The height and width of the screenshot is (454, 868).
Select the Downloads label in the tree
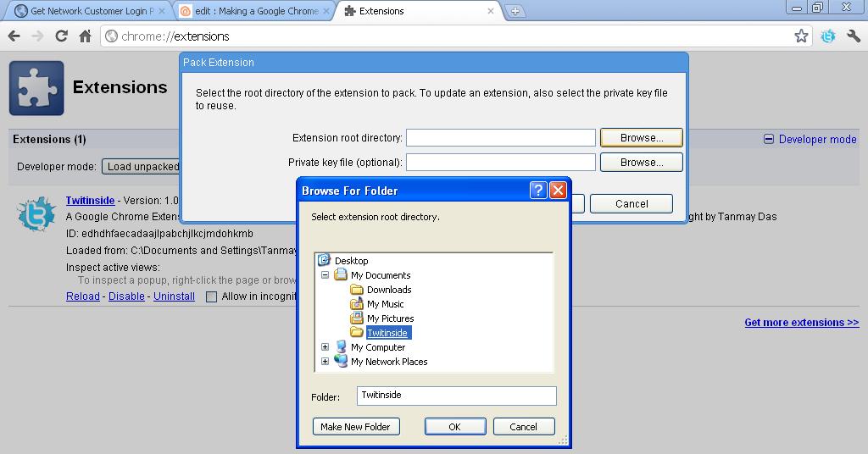click(x=389, y=289)
